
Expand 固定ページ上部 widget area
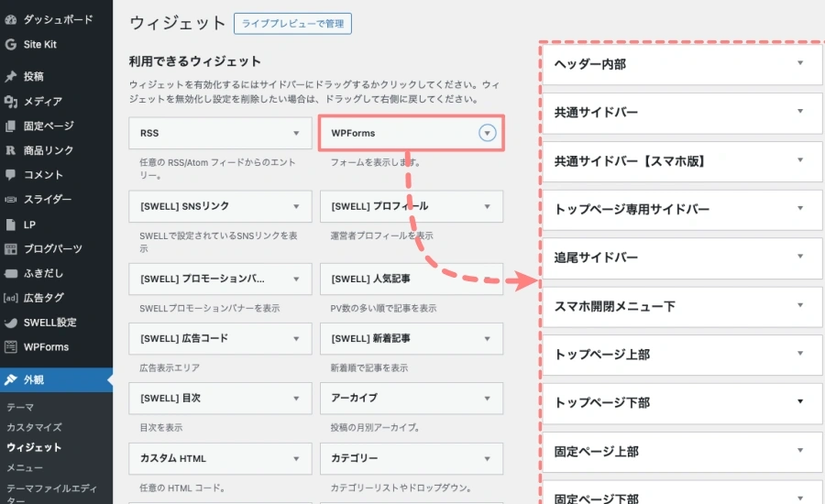pyautogui.click(x=800, y=451)
